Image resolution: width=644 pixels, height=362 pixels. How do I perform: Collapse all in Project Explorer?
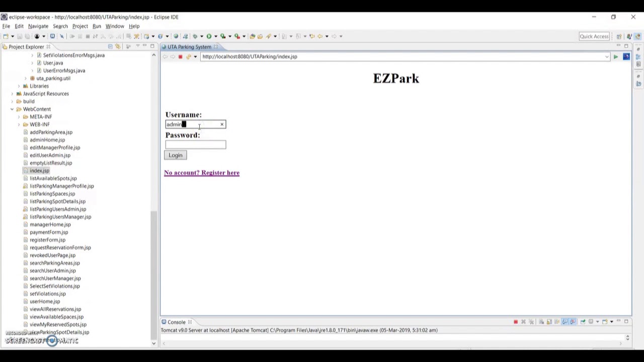pyautogui.click(x=110, y=47)
